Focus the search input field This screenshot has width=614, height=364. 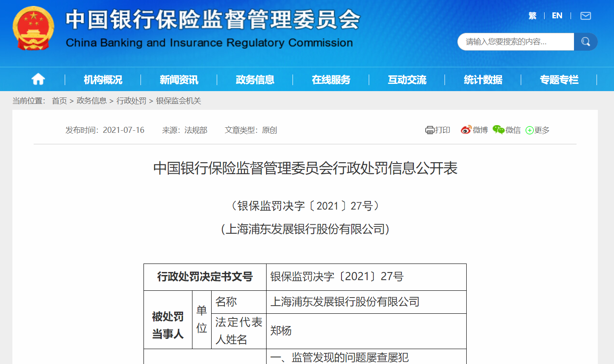[x=516, y=42]
